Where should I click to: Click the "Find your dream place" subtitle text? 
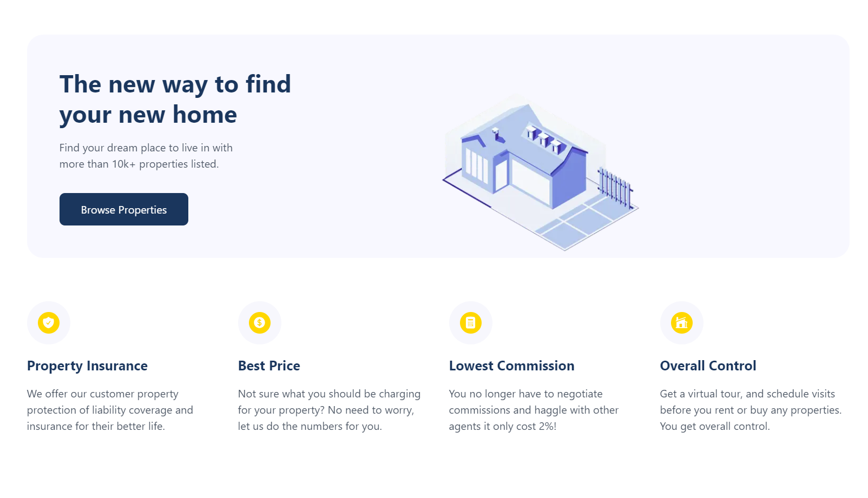pos(146,156)
